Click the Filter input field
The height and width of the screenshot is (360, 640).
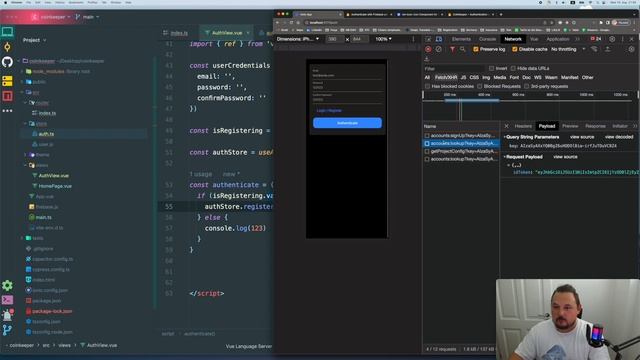tap(454, 69)
